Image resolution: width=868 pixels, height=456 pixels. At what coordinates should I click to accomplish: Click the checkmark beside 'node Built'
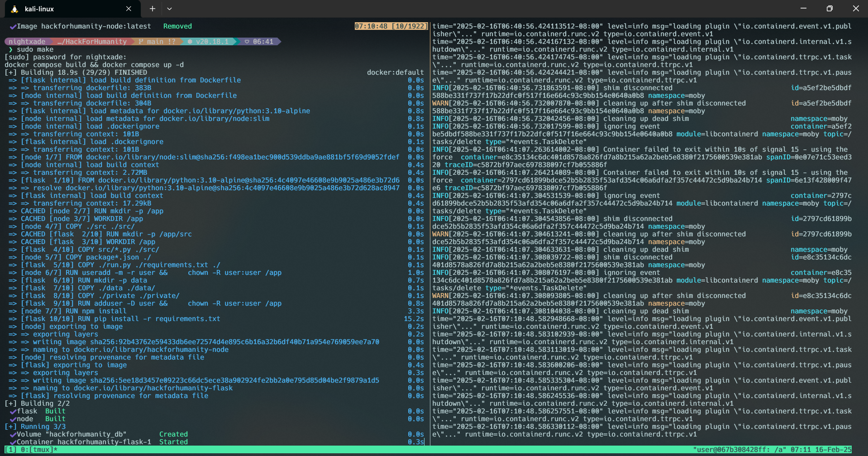(x=13, y=419)
